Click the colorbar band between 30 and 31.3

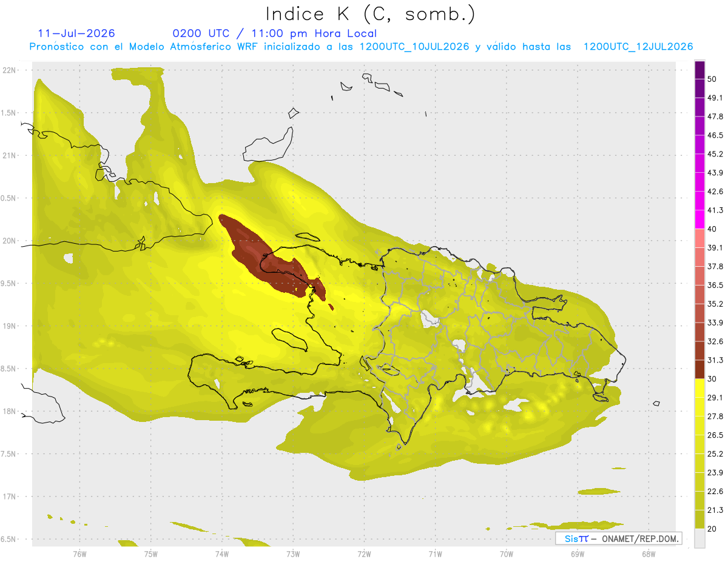[700, 369]
